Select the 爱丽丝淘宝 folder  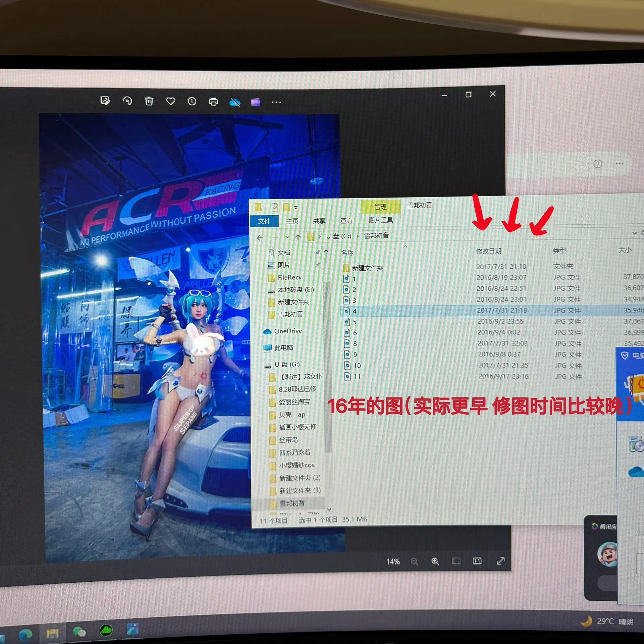point(294,402)
